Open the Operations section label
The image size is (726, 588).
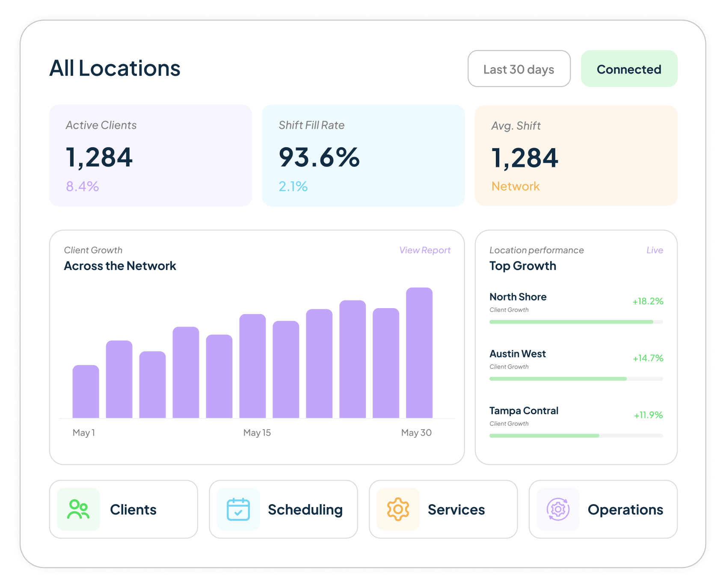pyautogui.click(x=625, y=510)
